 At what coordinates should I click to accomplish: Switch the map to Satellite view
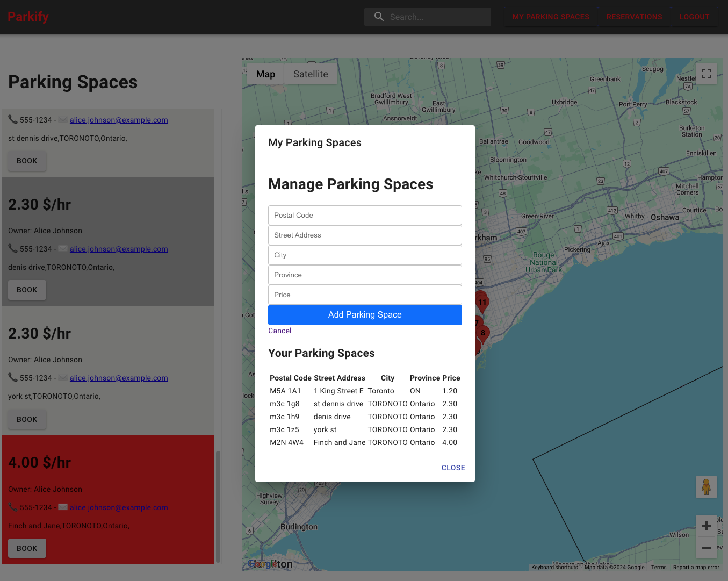311,74
